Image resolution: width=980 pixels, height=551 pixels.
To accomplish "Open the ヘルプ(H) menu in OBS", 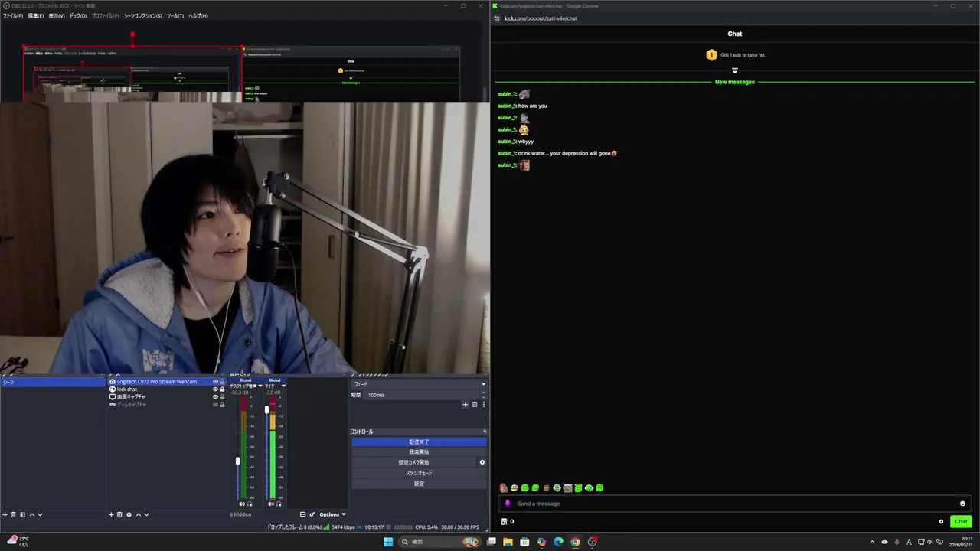I will [198, 16].
